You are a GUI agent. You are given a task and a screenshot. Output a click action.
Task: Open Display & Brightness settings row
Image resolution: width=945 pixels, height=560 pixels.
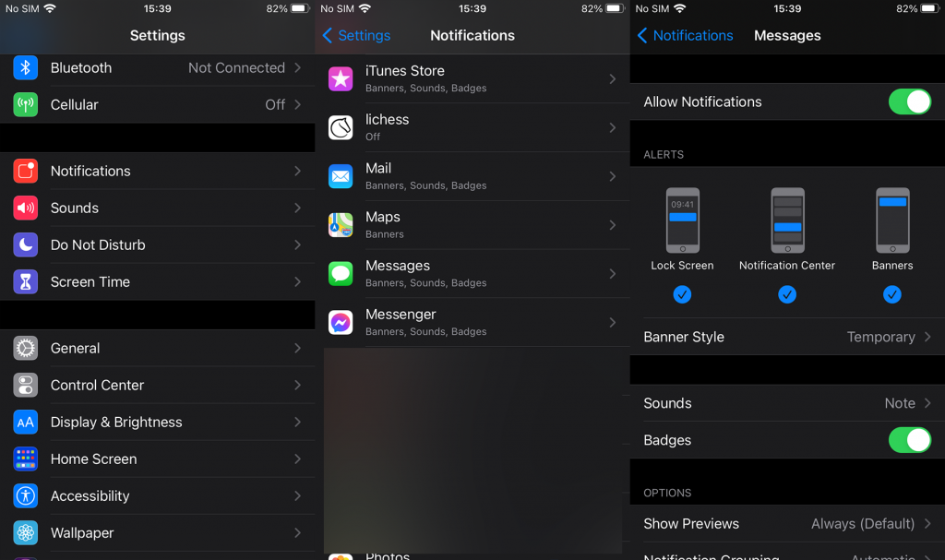pyautogui.click(x=157, y=422)
